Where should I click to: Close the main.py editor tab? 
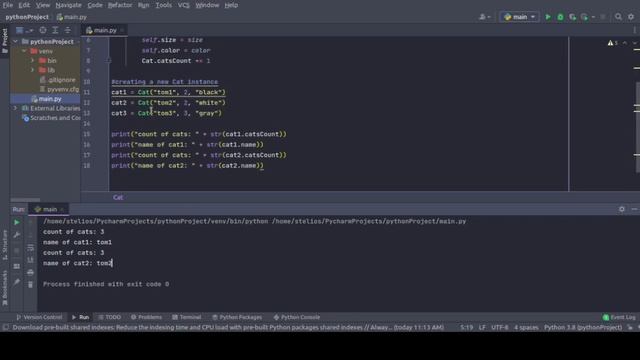coord(122,30)
